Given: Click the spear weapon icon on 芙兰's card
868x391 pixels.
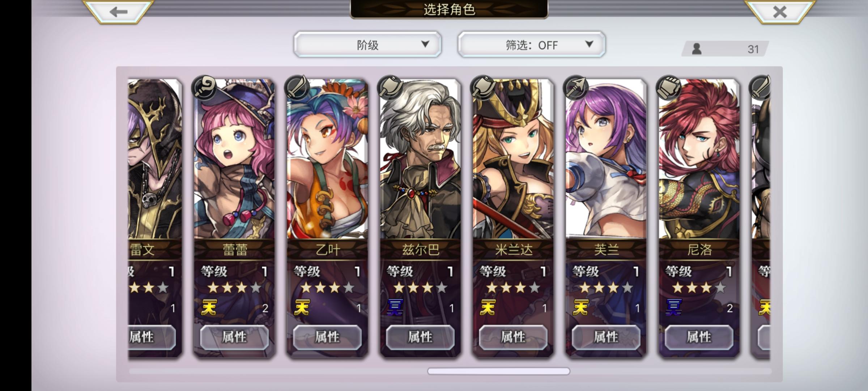Looking at the screenshot, I should [575, 87].
